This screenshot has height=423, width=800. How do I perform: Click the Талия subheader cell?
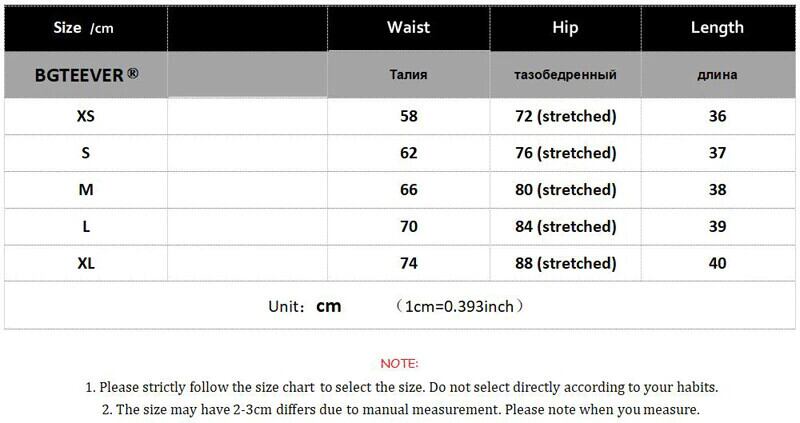click(x=408, y=75)
